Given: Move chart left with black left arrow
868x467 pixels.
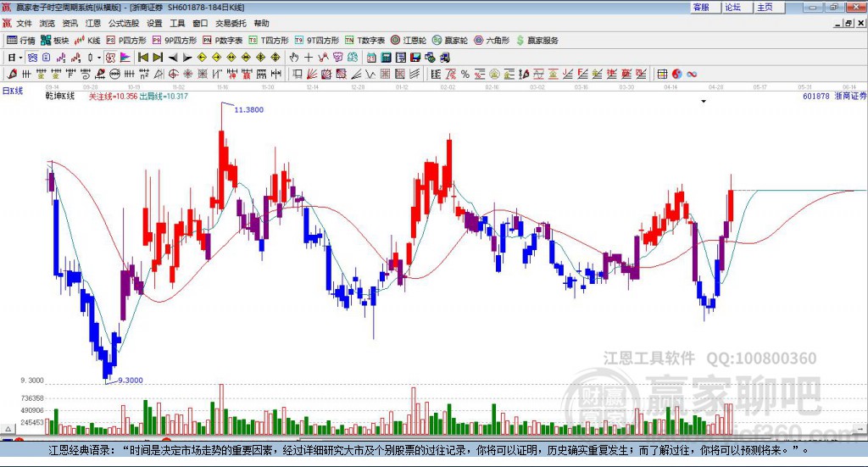Looking at the screenshot, I should pos(173,58).
